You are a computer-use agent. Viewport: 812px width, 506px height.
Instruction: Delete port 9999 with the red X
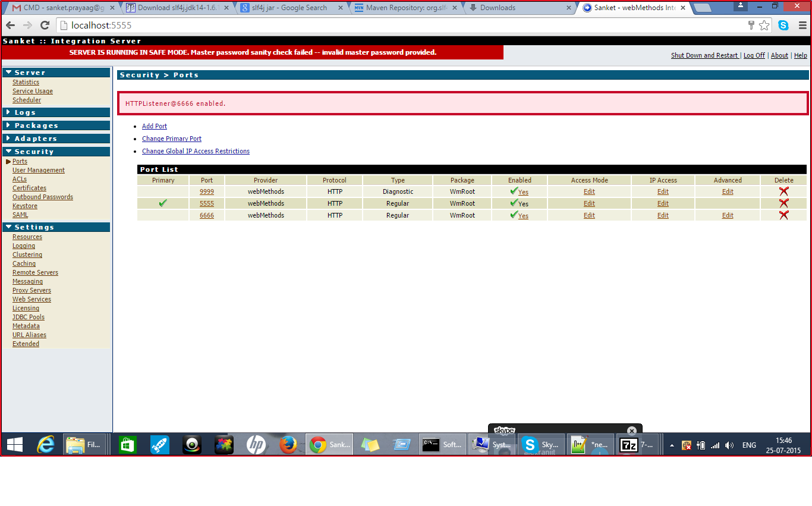(783, 191)
